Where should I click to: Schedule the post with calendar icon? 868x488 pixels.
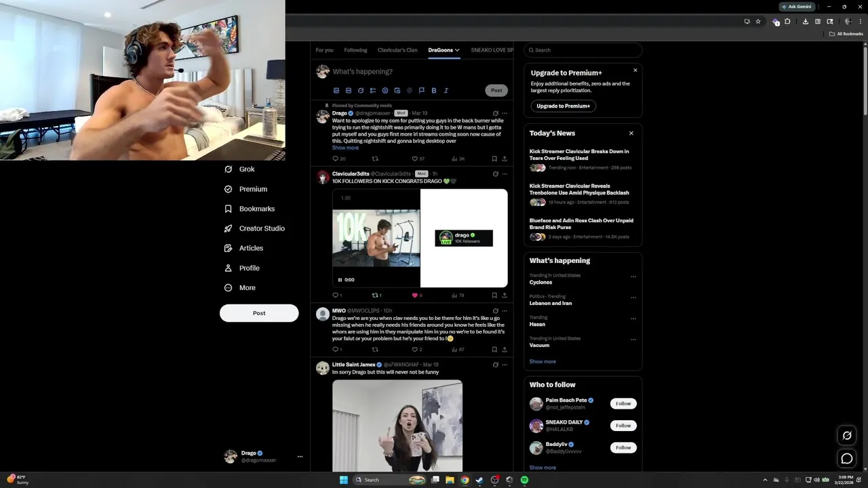[397, 91]
